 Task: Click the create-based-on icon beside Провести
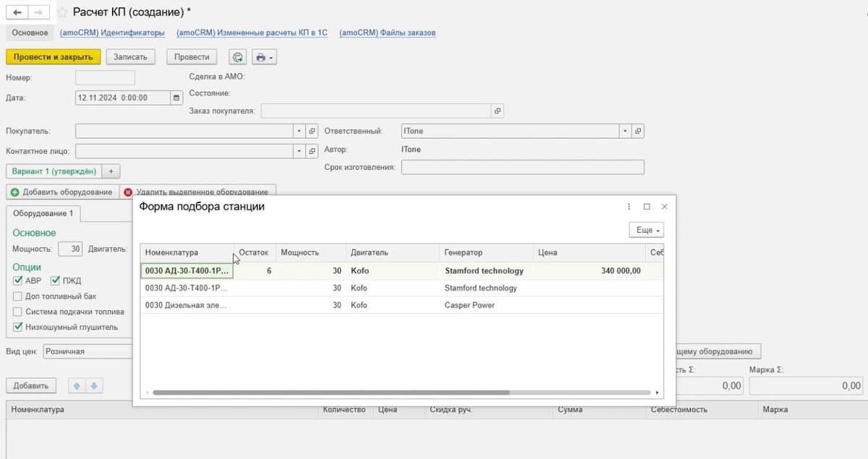[237, 57]
